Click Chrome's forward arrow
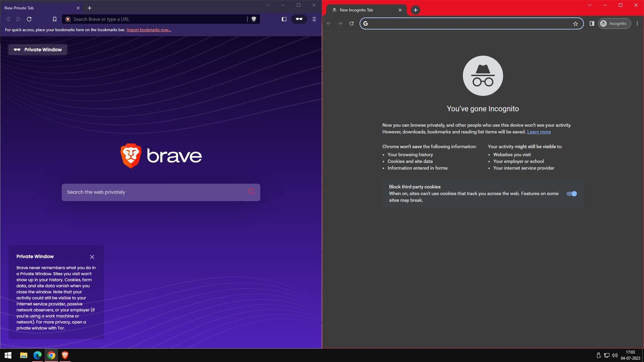Image resolution: width=644 pixels, height=362 pixels. [340, 23]
